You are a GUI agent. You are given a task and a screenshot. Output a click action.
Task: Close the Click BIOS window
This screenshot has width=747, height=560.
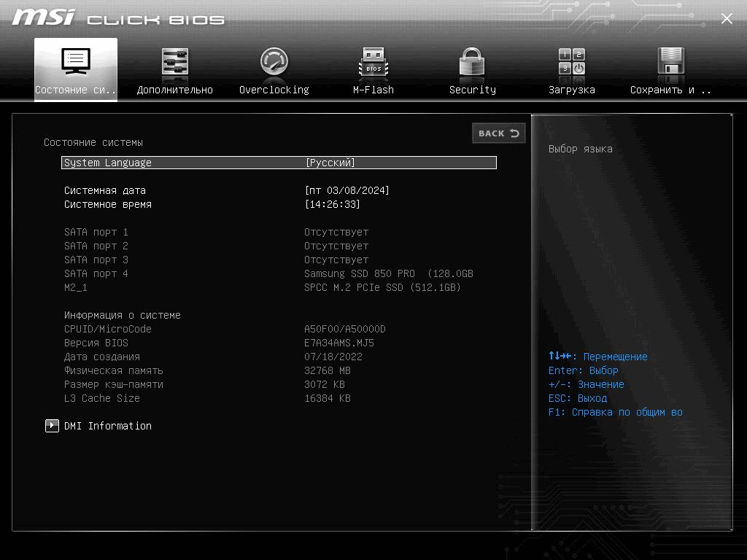click(727, 18)
